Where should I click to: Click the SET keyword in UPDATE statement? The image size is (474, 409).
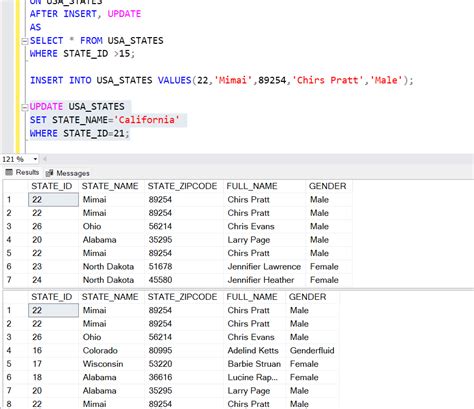38,120
